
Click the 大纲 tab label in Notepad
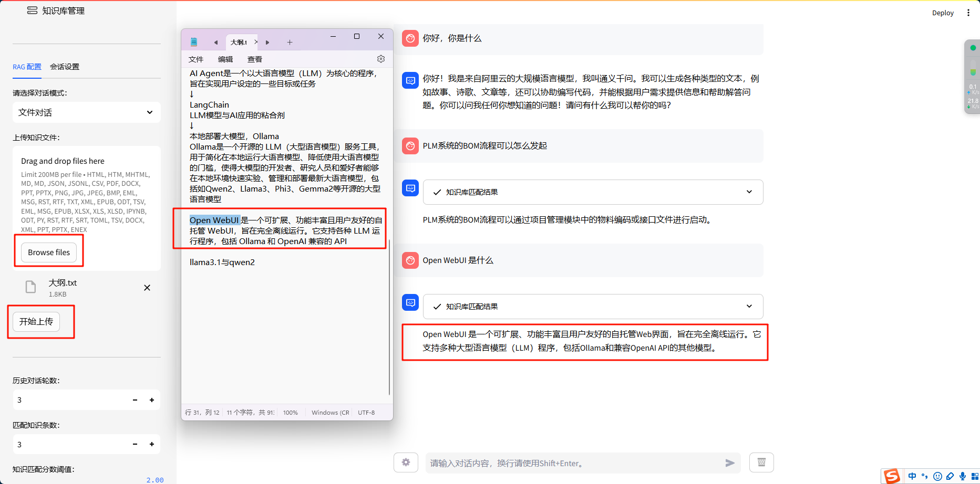coord(239,42)
